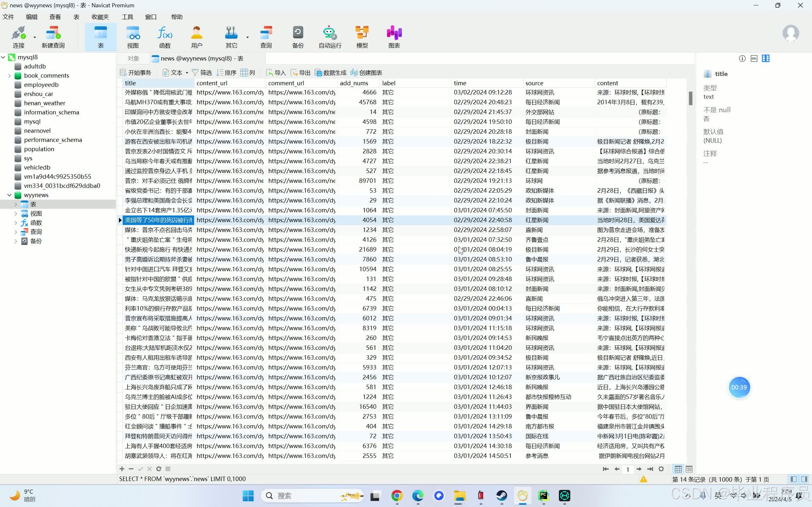Open the 新建查询 (New Query) tool

[53, 37]
